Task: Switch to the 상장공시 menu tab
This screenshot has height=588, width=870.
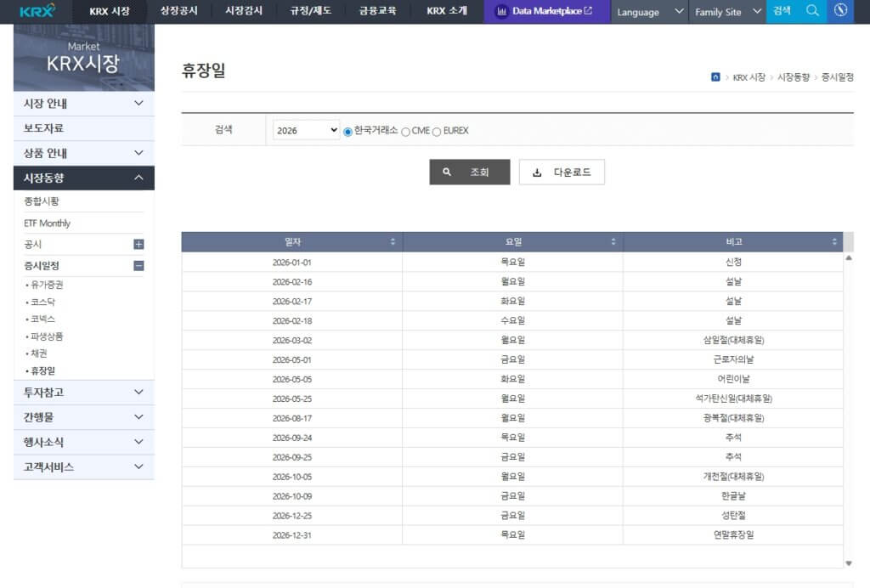Action: pyautogui.click(x=179, y=12)
